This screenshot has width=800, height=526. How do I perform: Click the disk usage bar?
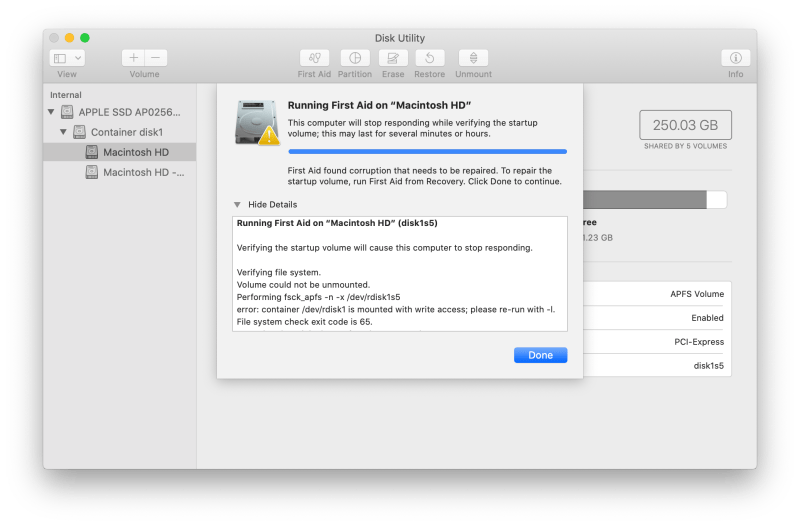pyautogui.click(x=655, y=199)
